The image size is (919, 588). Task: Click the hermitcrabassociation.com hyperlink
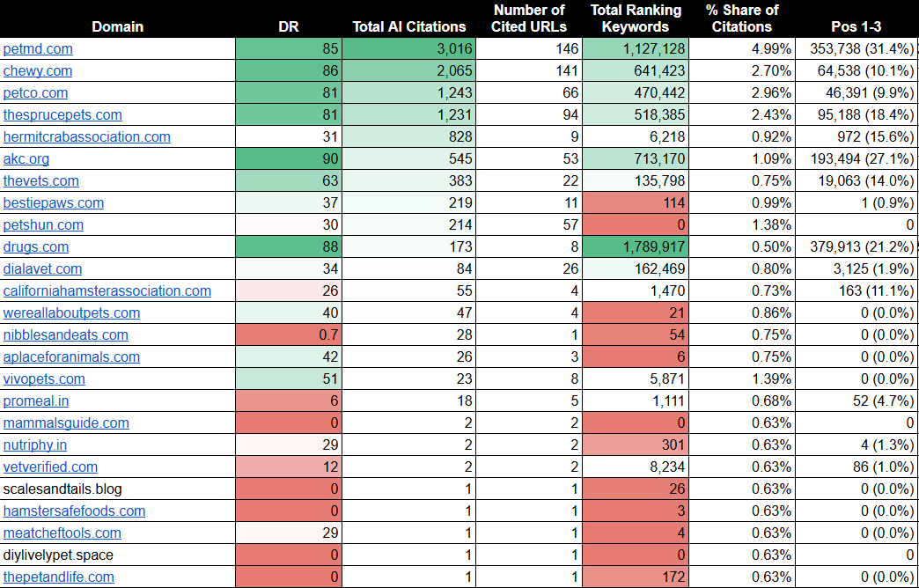tap(85, 137)
